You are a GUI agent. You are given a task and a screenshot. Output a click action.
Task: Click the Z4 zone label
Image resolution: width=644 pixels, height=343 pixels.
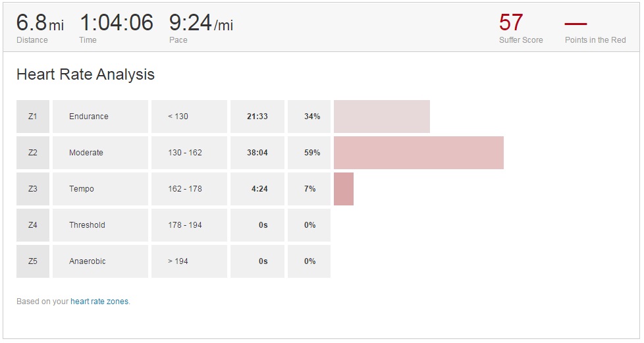pos(33,225)
